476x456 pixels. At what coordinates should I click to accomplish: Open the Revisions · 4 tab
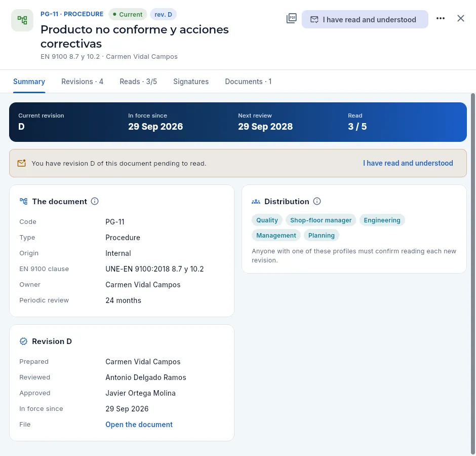(82, 82)
